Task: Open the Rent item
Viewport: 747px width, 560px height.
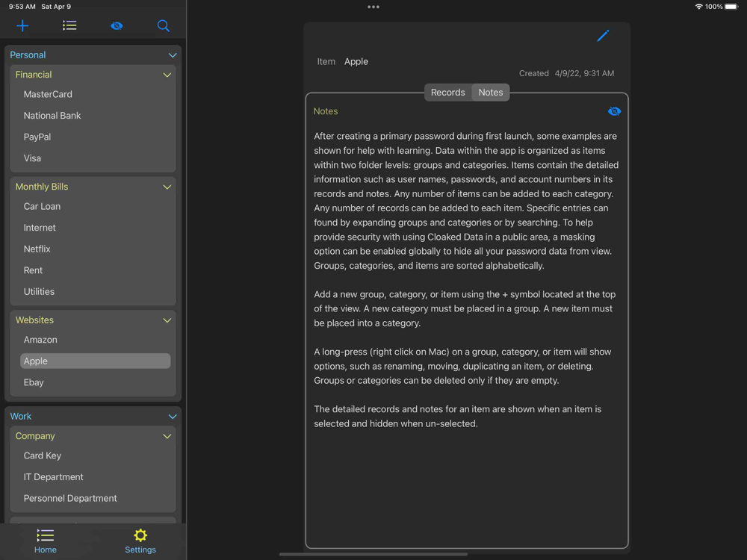Action: pyautogui.click(x=96, y=270)
